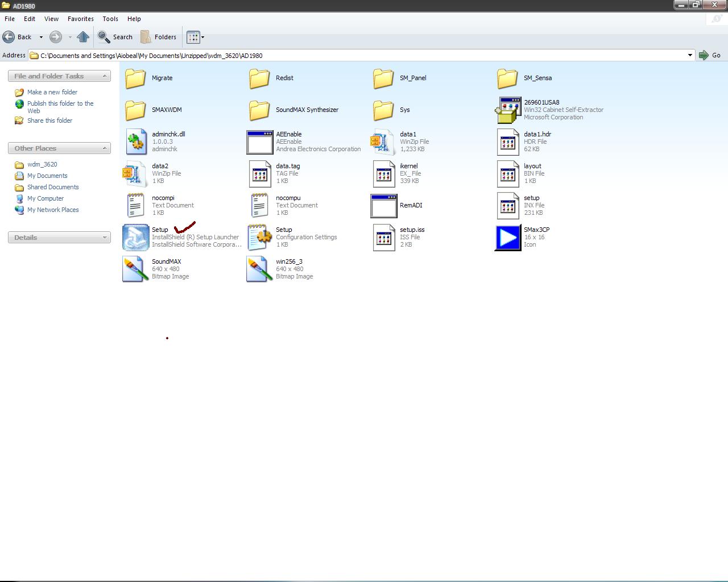Go to wdm_3620 in Other Places

coord(42,164)
